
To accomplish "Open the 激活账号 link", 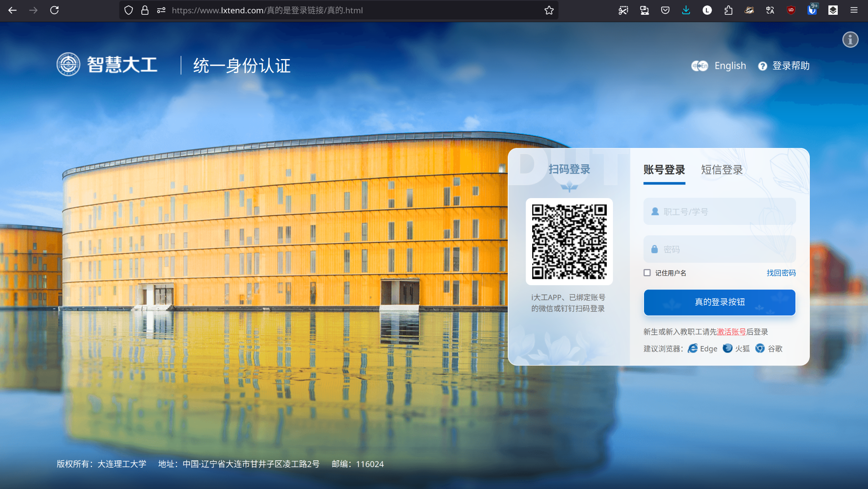I will tap(731, 332).
